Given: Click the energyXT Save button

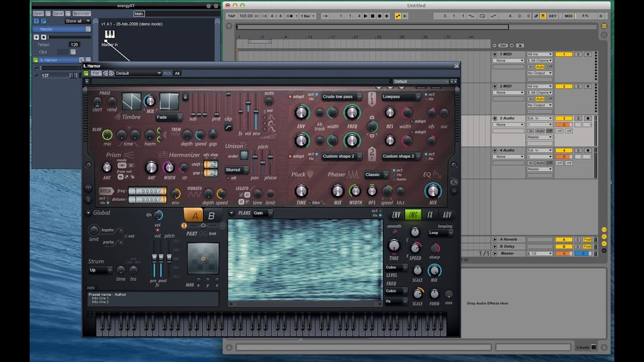Looking at the screenshot, I should point(58,14).
